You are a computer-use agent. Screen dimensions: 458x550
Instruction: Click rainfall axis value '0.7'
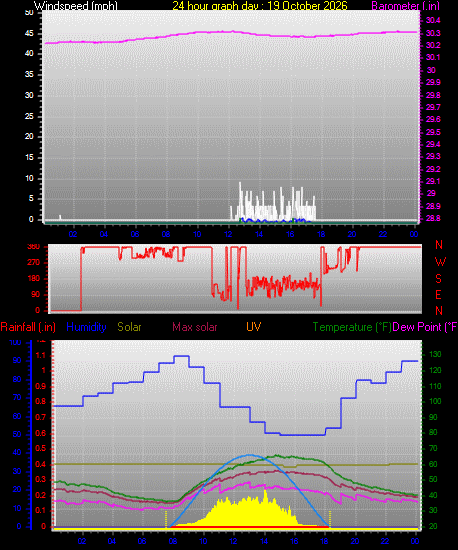[41, 417]
